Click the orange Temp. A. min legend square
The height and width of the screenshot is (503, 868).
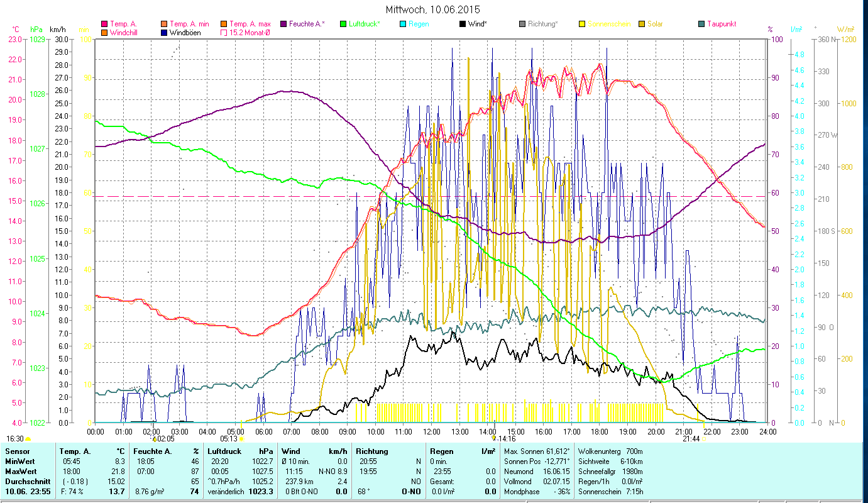pos(163,24)
